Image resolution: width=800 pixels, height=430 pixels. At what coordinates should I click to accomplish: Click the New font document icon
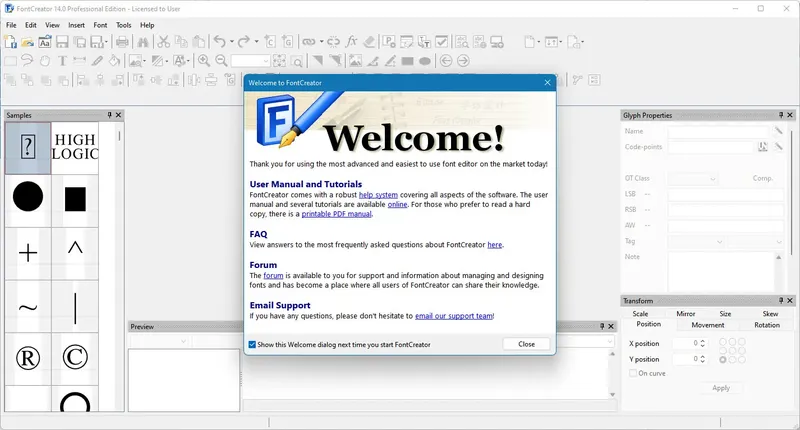click(10, 42)
